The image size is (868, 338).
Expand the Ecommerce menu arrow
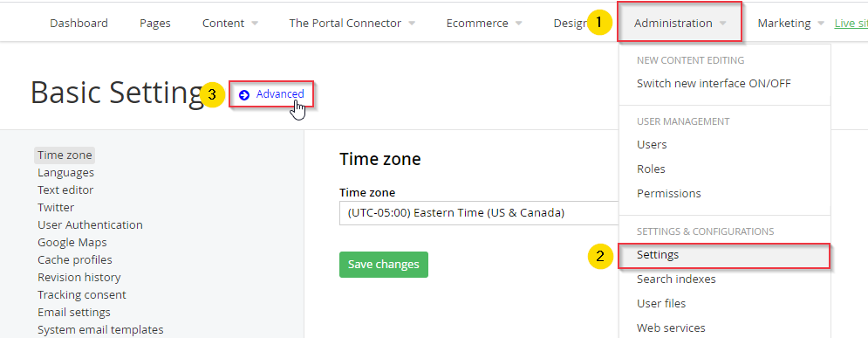(x=519, y=24)
